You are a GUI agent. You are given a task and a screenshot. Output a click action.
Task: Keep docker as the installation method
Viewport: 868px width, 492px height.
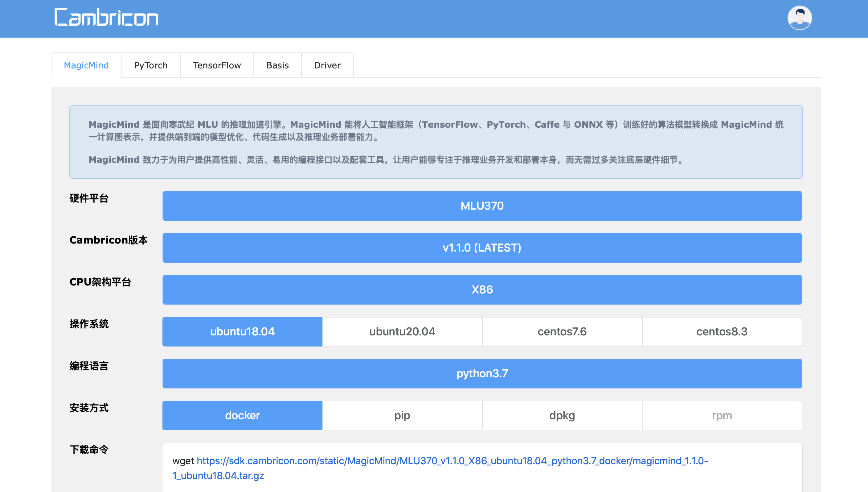coord(242,415)
